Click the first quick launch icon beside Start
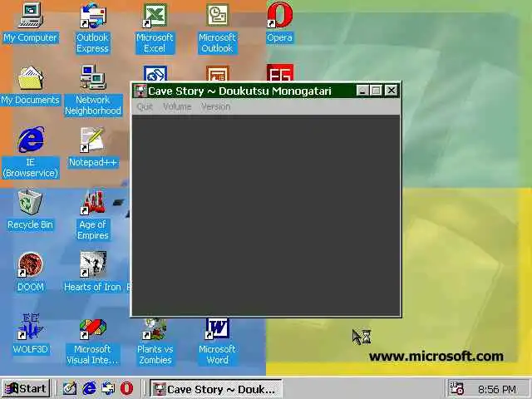Viewport: 532px width, 399px height. (70, 388)
